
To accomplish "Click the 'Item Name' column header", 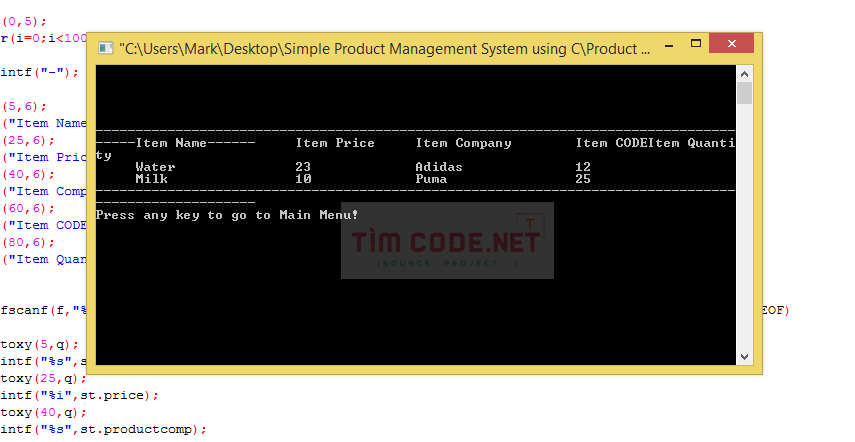I will tap(171, 143).
